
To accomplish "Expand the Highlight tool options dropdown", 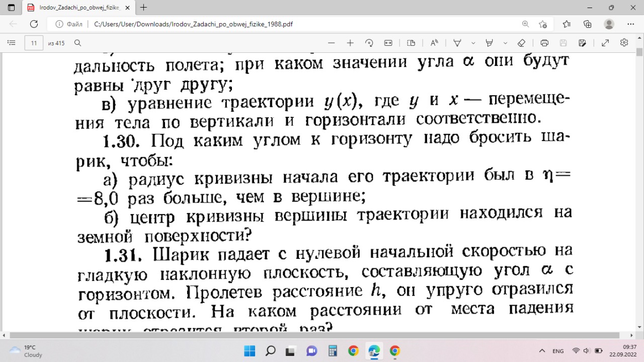I will pos(505,43).
